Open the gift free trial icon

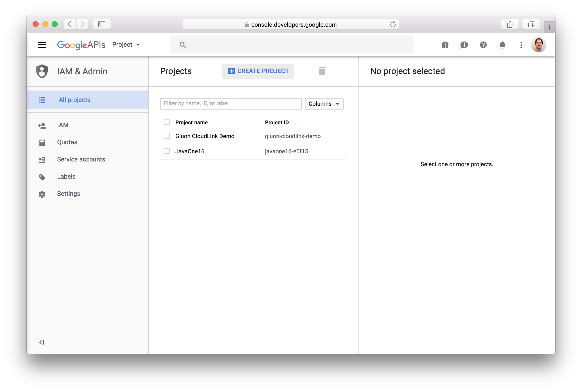click(x=445, y=45)
